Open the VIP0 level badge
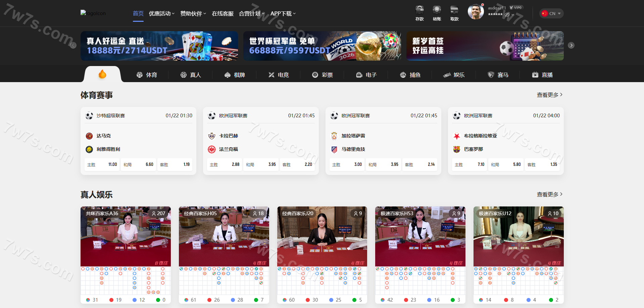The width and height of the screenshot is (644, 308). 516,8
